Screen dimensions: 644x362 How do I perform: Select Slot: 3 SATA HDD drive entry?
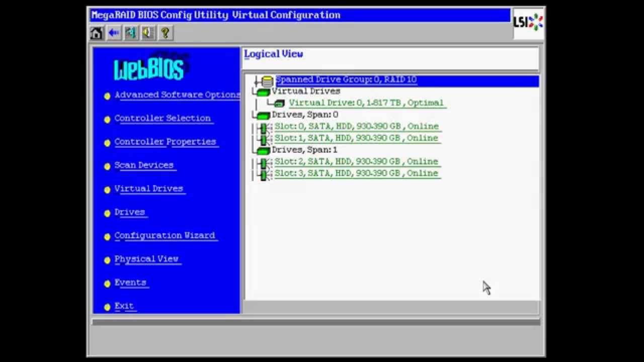pyautogui.click(x=357, y=173)
